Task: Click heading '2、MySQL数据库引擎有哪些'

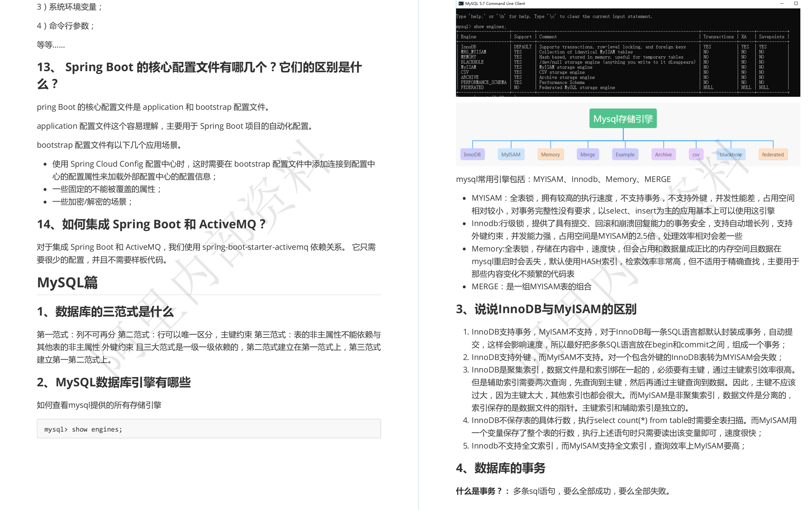Action: [114, 382]
